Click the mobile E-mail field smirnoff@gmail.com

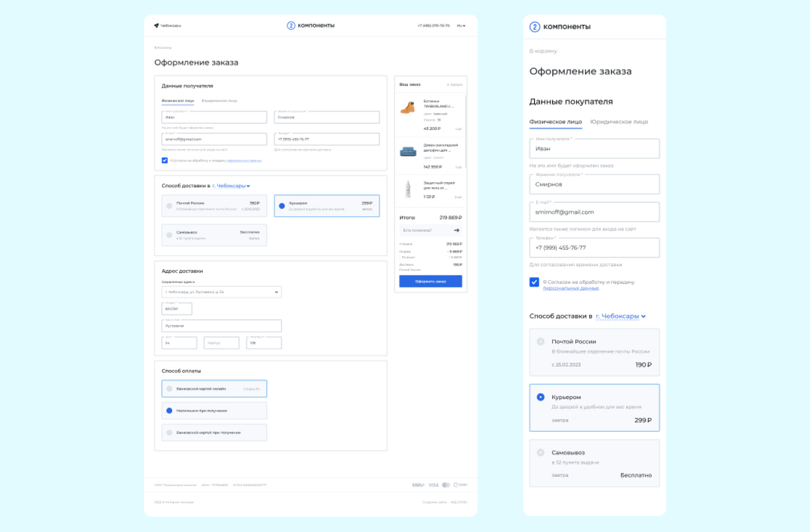[594, 212]
